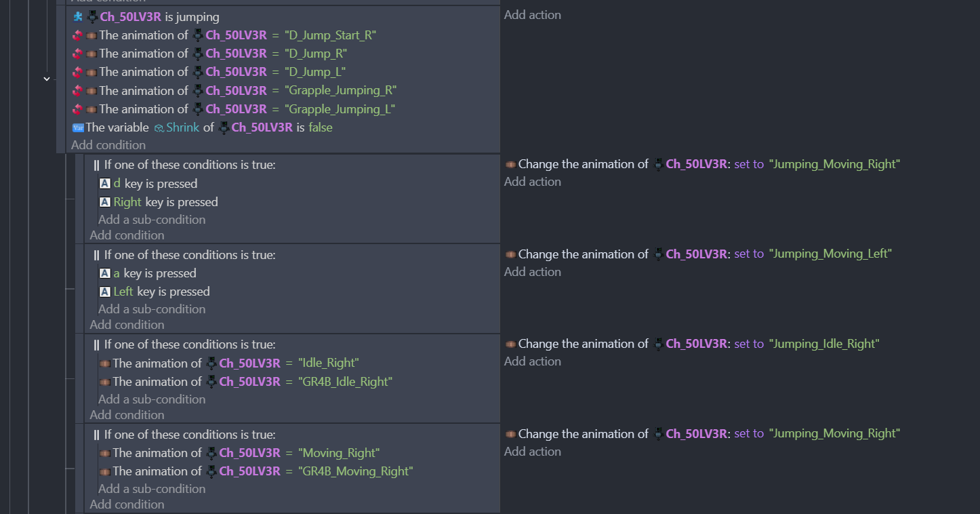Select the "Right" key parameter in the key condition
The width and height of the screenshot is (980, 514).
(127, 202)
